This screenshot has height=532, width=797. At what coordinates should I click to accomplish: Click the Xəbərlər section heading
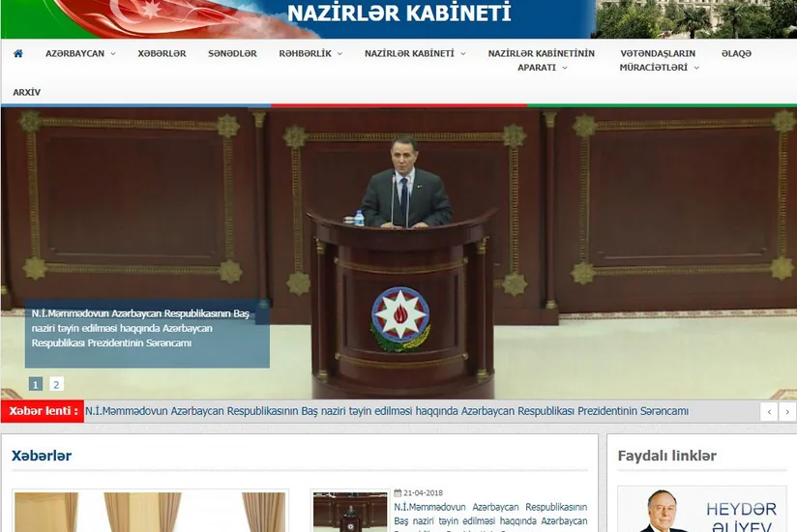tap(42, 456)
